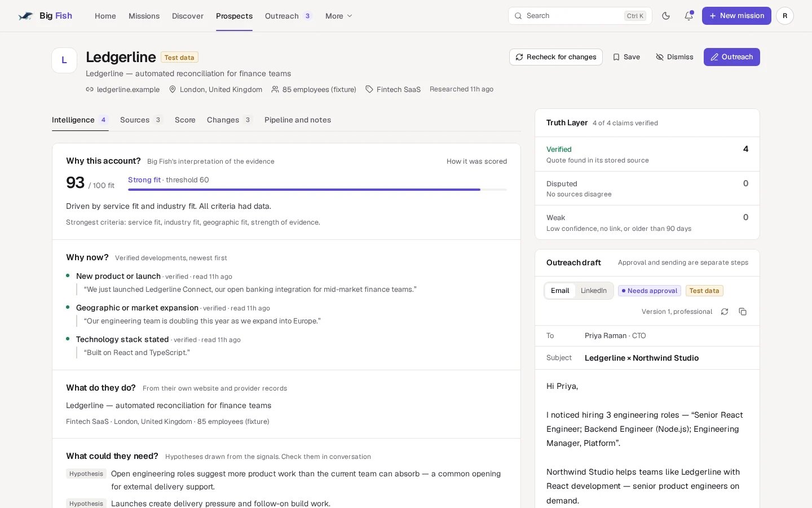Dismiss the Ledgerline prospect
The image size is (812, 508).
point(674,57)
